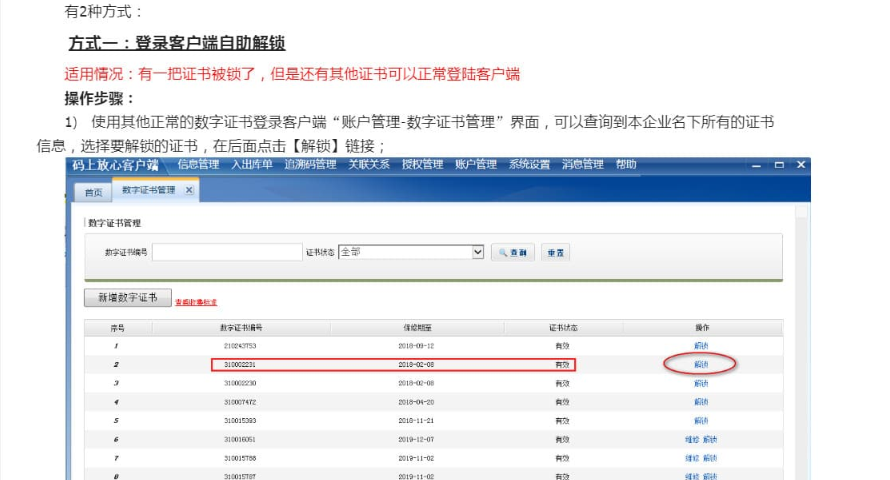This screenshot has width=890, height=480.
Task: Click the bold 操作步骤： text
Action: [100, 98]
